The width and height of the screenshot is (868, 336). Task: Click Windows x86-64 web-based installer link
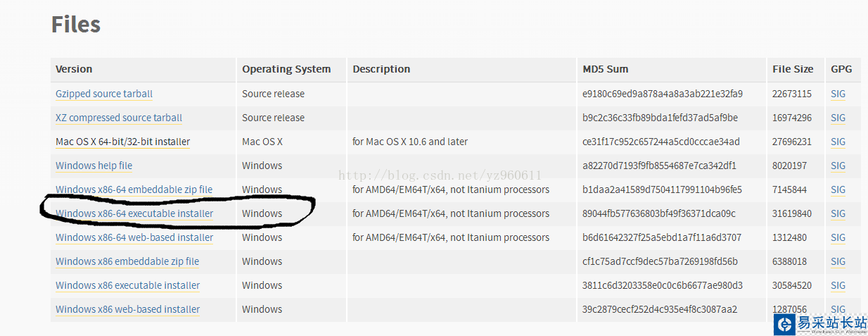134,237
